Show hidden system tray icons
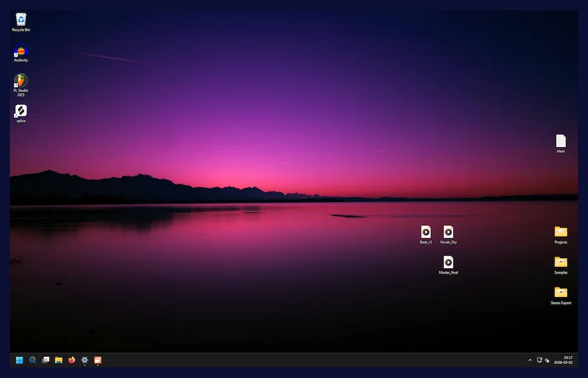588x378 pixels. coord(530,360)
